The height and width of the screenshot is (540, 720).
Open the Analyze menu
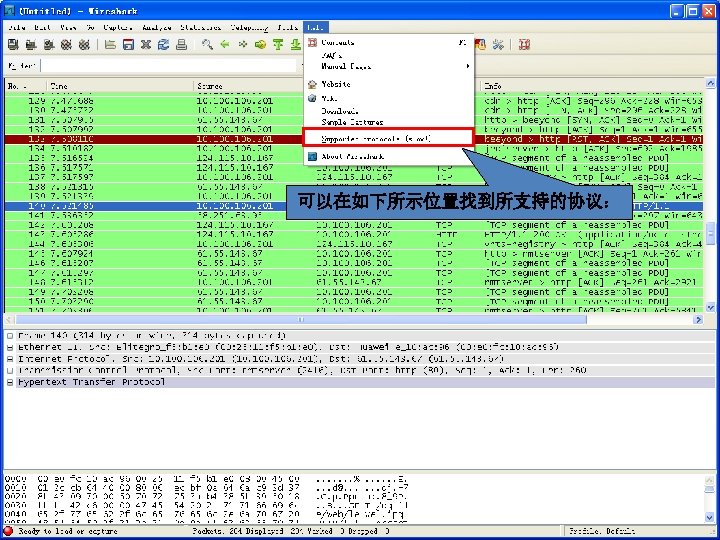tap(157, 28)
